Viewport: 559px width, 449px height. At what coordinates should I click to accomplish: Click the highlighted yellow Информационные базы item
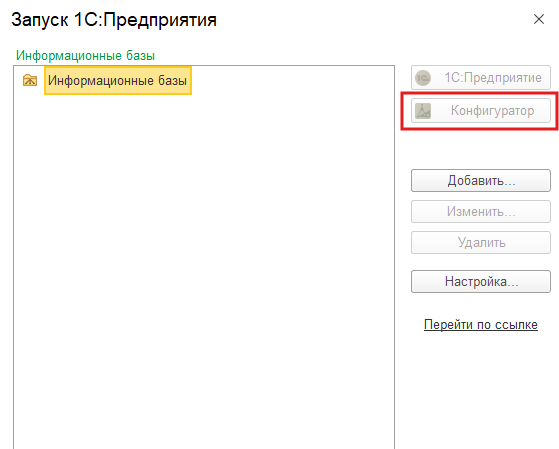(x=118, y=81)
